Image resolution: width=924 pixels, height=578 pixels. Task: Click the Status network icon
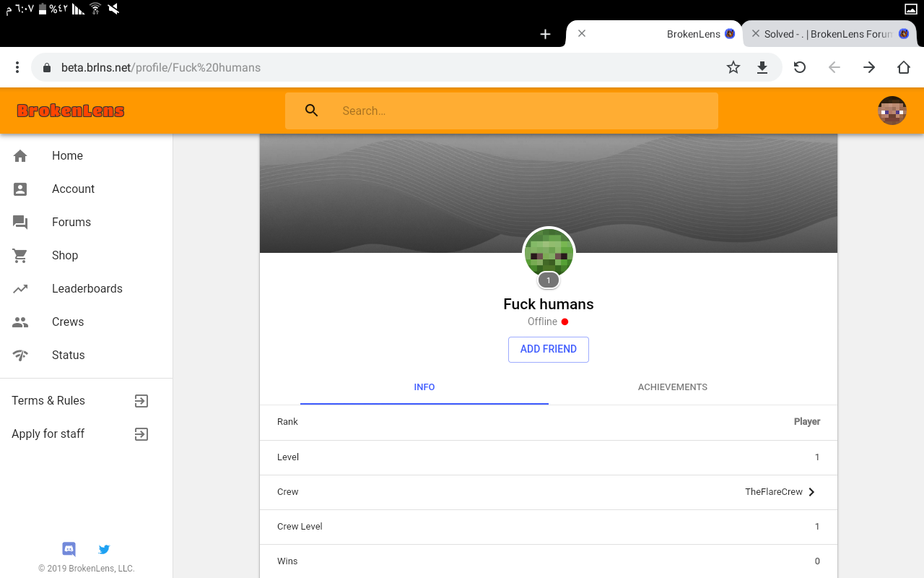pos(20,355)
